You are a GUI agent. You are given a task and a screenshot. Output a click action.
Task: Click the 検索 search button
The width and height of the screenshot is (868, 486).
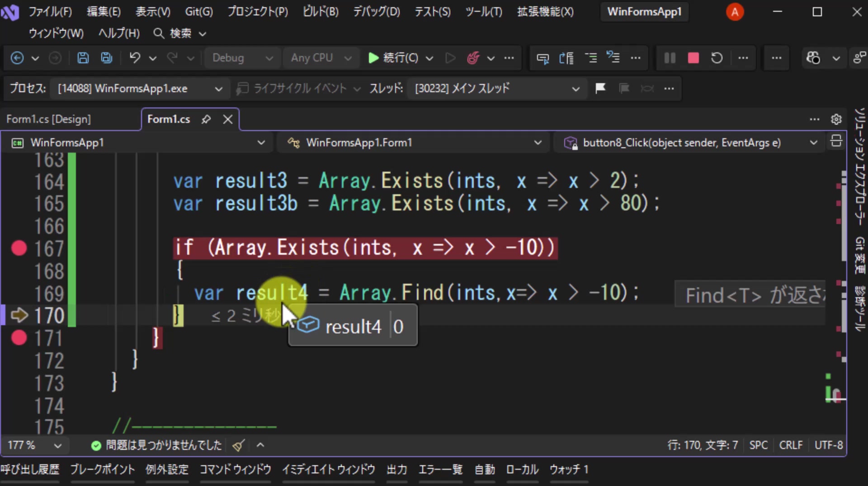pos(179,33)
